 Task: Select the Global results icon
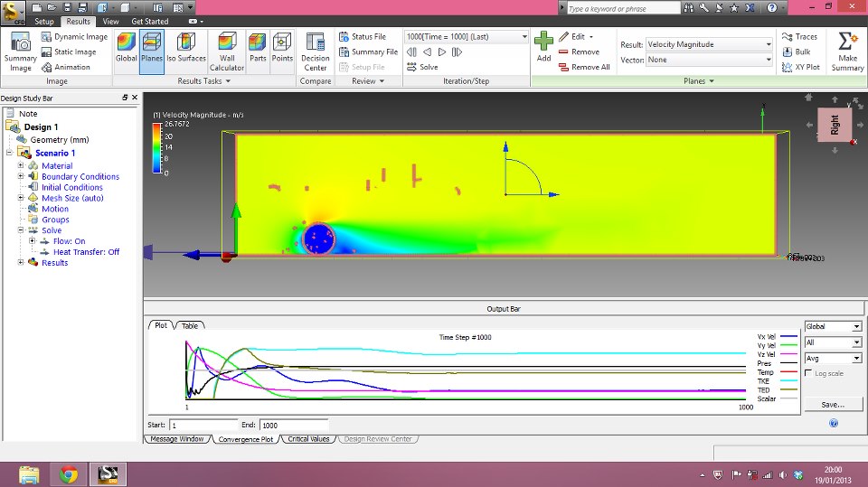click(127, 48)
